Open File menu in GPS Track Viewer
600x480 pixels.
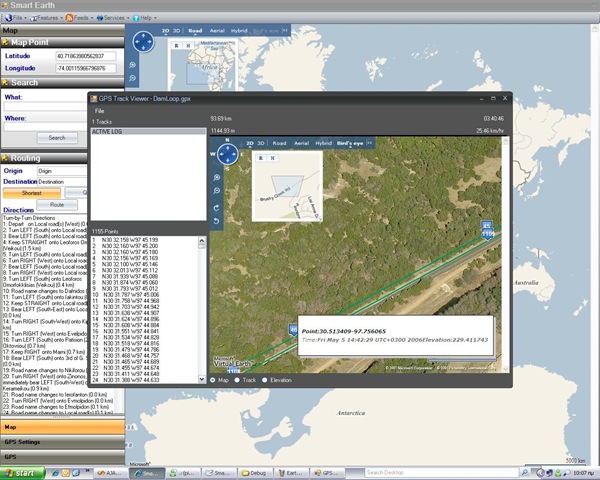[99, 111]
